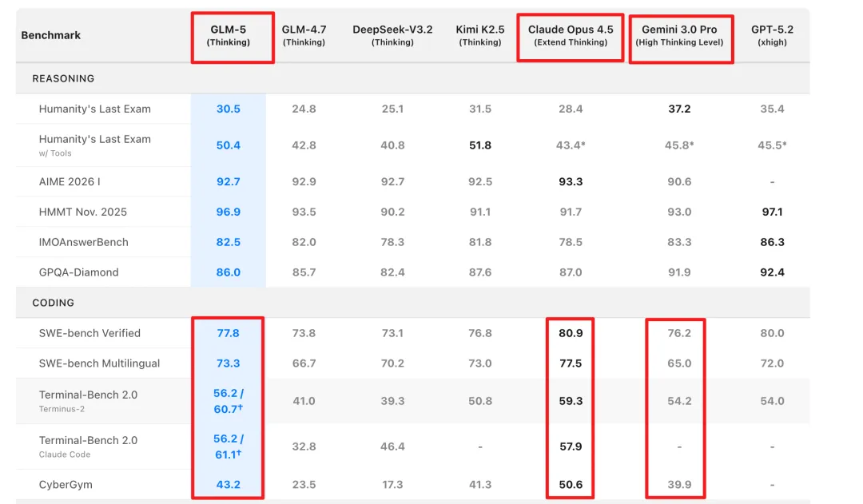
Task: Click DeepSeek-V3.2 Claude Code score 46.4
Action: tap(392, 446)
